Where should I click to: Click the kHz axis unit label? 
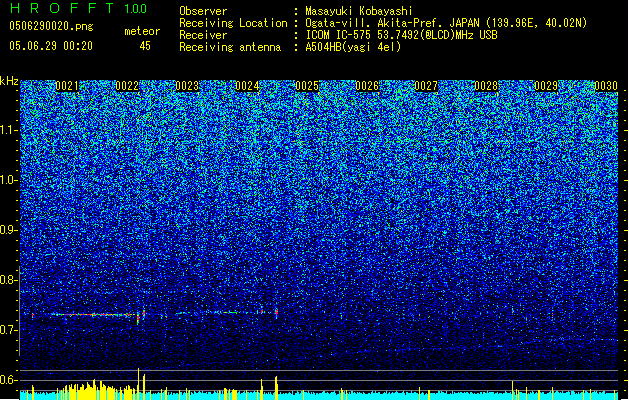tap(9, 81)
